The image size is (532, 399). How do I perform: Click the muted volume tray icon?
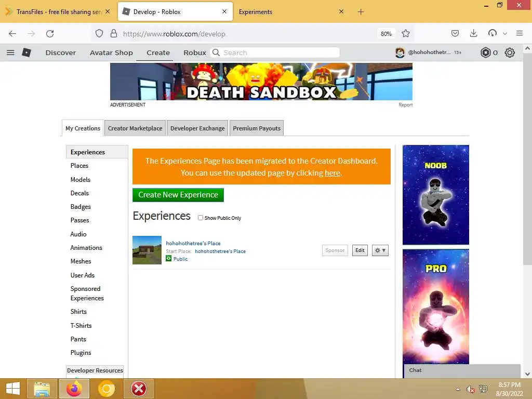point(470,389)
